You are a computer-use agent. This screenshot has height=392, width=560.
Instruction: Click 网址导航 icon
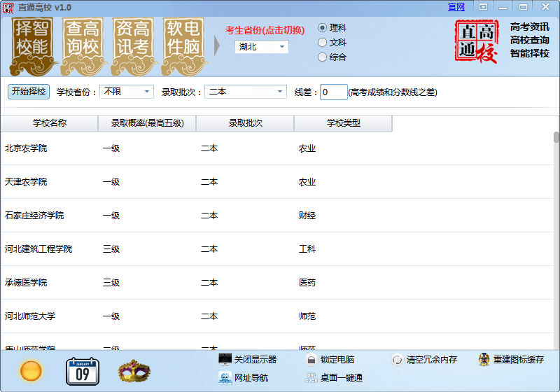(x=225, y=378)
